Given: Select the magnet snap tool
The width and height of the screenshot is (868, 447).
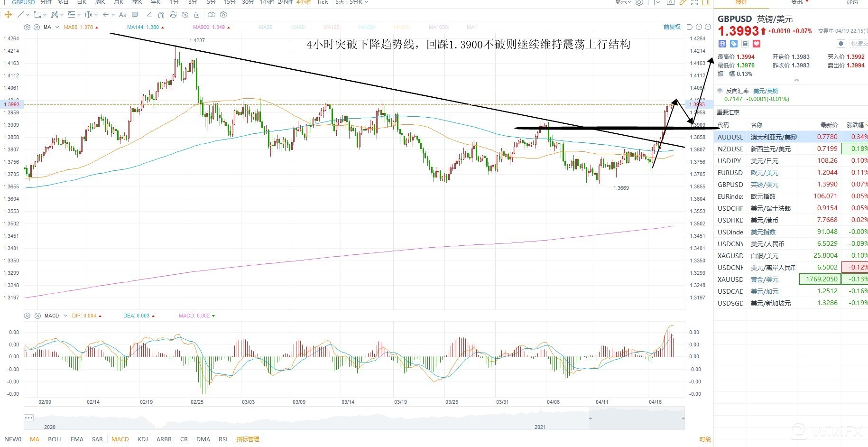Looking at the screenshot, I should [x=161, y=15].
